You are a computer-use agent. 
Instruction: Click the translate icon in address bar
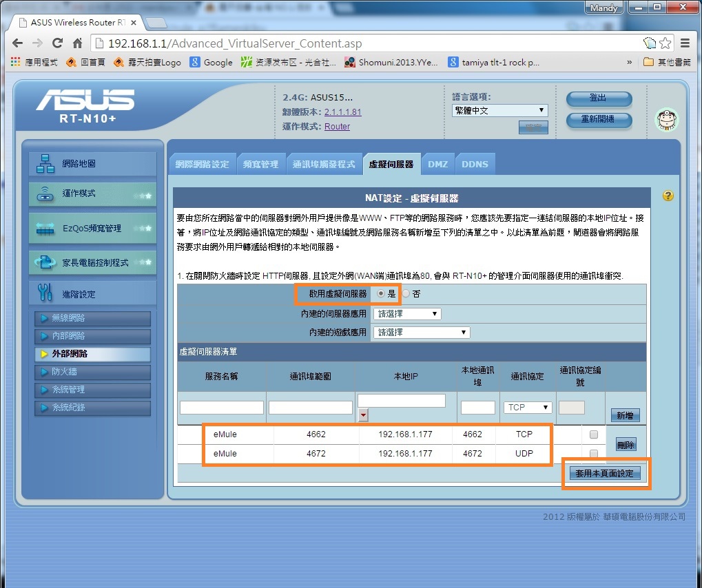650,43
